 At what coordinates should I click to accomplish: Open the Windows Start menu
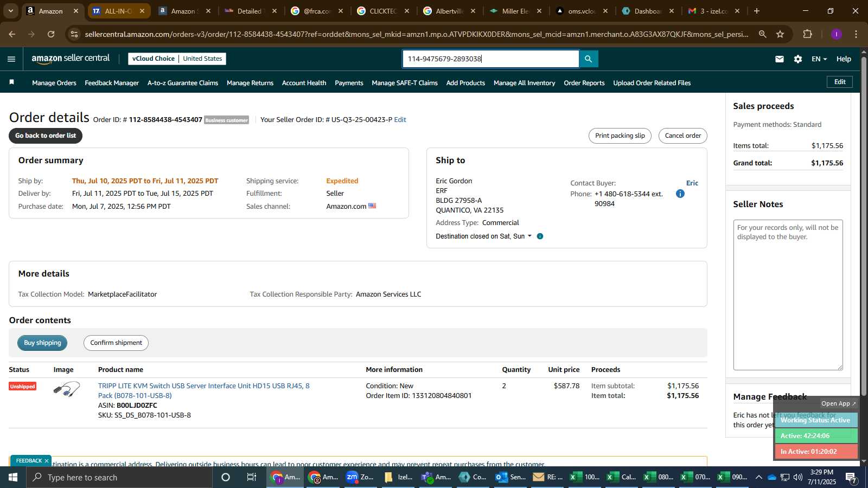click(13, 477)
